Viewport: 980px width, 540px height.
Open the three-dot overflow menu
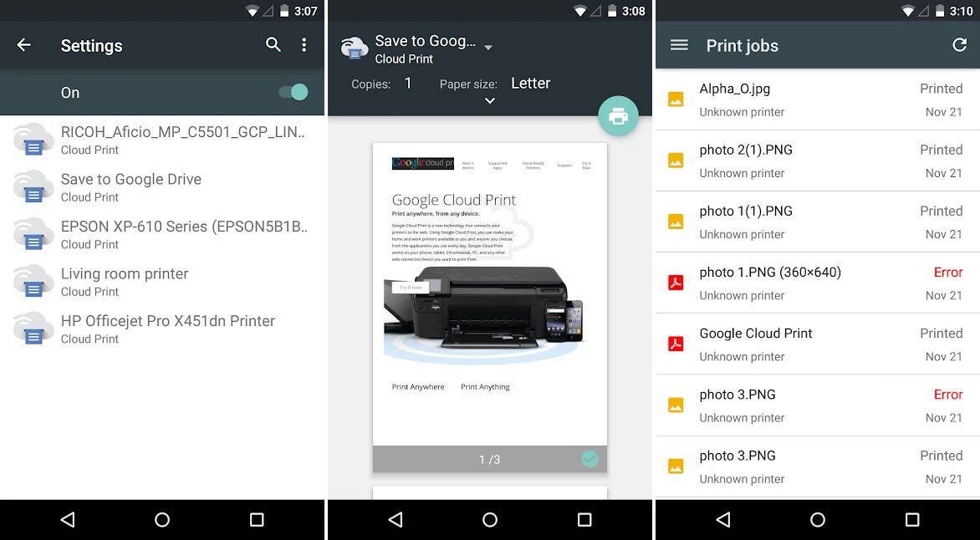tap(304, 45)
